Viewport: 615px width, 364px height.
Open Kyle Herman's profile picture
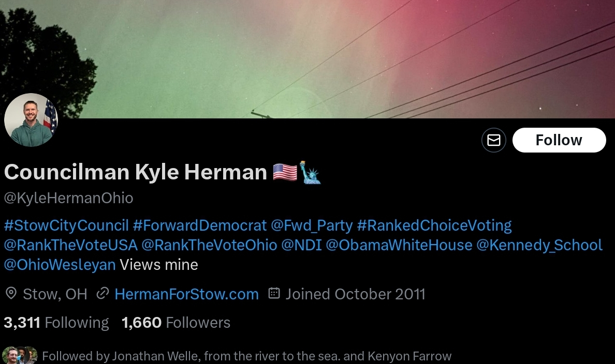(31, 120)
